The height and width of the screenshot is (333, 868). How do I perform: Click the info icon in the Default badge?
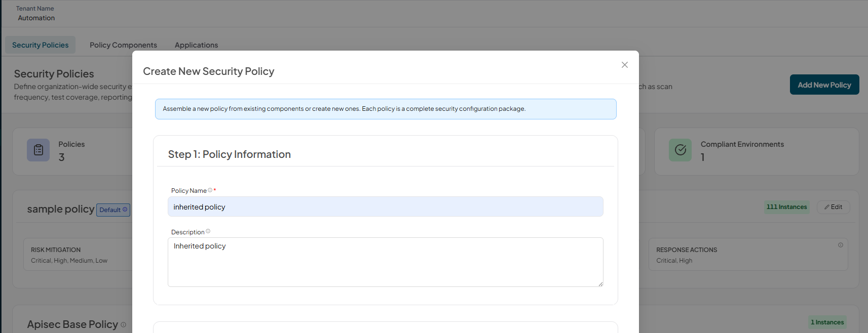coord(125,210)
